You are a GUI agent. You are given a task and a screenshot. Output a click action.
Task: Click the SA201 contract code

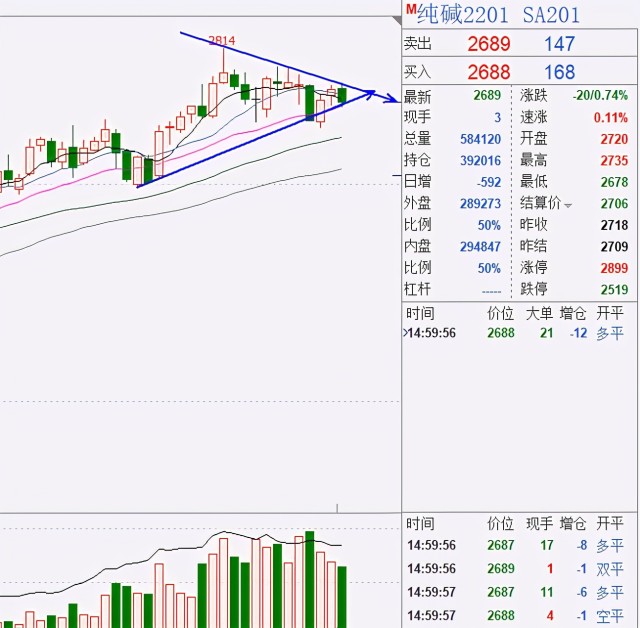tap(551, 16)
